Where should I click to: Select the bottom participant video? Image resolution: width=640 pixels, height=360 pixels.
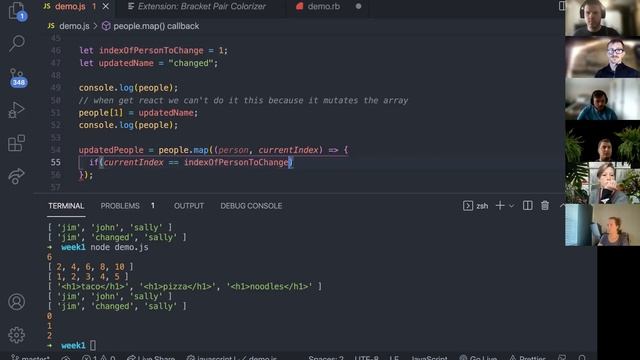pyautogui.click(x=602, y=225)
